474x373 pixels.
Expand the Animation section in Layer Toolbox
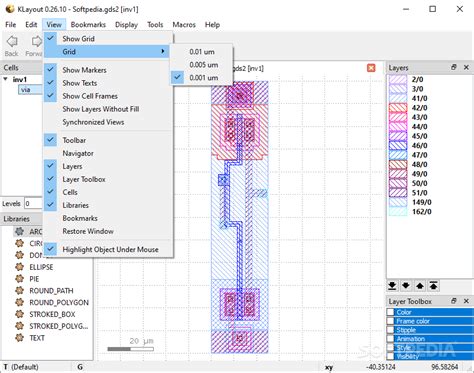[x=391, y=339]
